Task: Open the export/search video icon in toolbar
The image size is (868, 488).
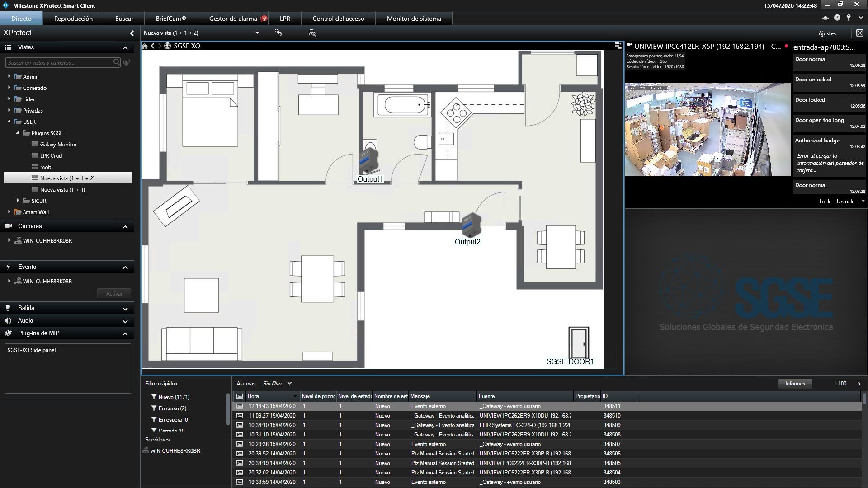Action: pyautogui.click(x=312, y=33)
